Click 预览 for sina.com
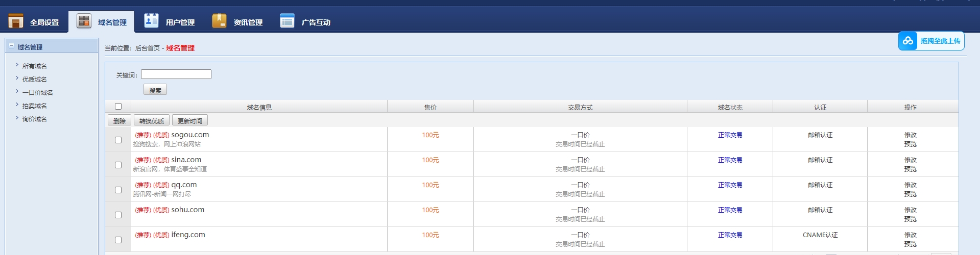Screen dimensions: 980x255 pos(911,169)
